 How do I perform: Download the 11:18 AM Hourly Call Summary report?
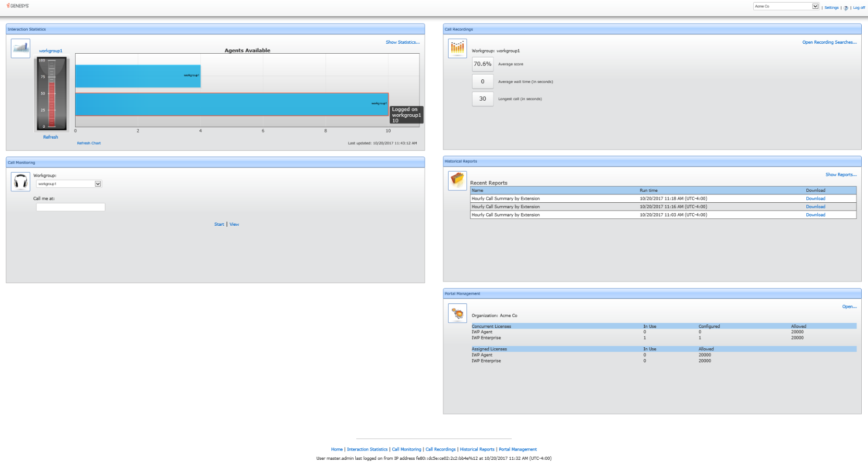pos(815,199)
